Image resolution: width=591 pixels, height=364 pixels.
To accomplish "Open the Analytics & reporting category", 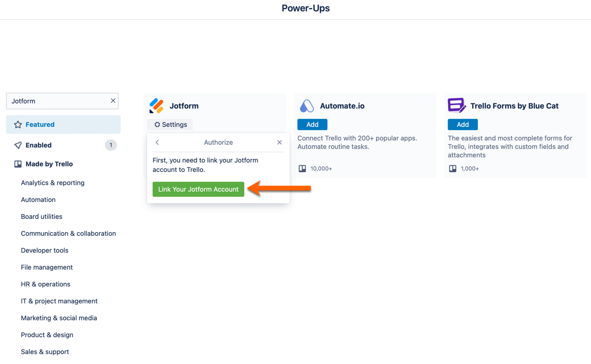I will pyautogui.click(x=53, y=183).
